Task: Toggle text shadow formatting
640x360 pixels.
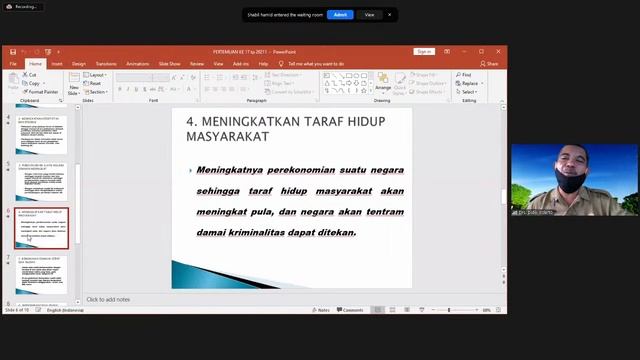Action: pos(144,89)
